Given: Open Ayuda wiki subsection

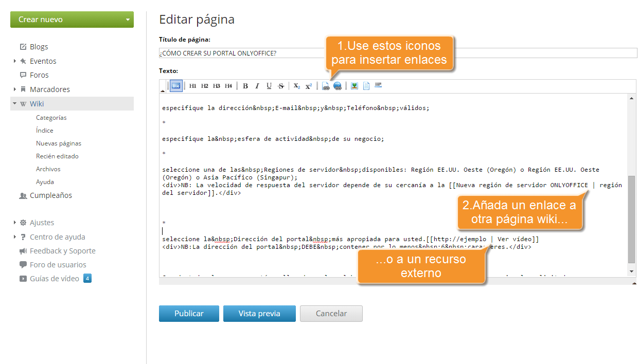Looking at the screenshot, I should tap(45, 182).
